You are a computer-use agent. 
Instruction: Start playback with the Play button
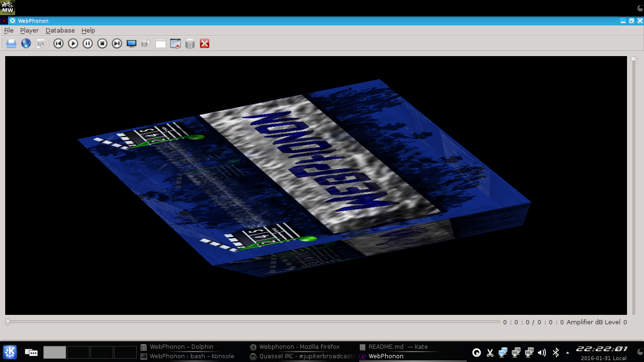pyautogui.click(x=73, y=43)
